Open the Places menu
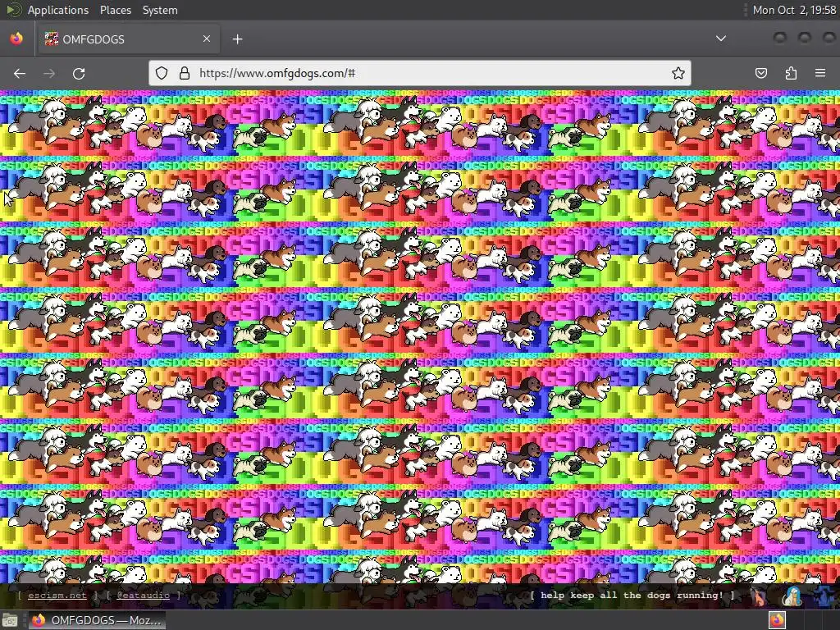The width and height of the screenshot is (840, 630). coord(115,10)
